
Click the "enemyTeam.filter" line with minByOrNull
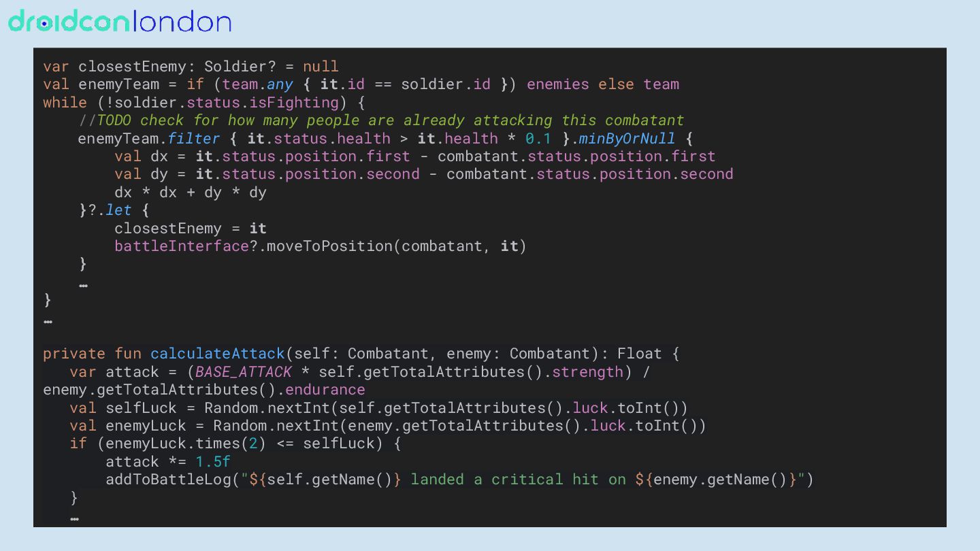[x=385, y=139]
